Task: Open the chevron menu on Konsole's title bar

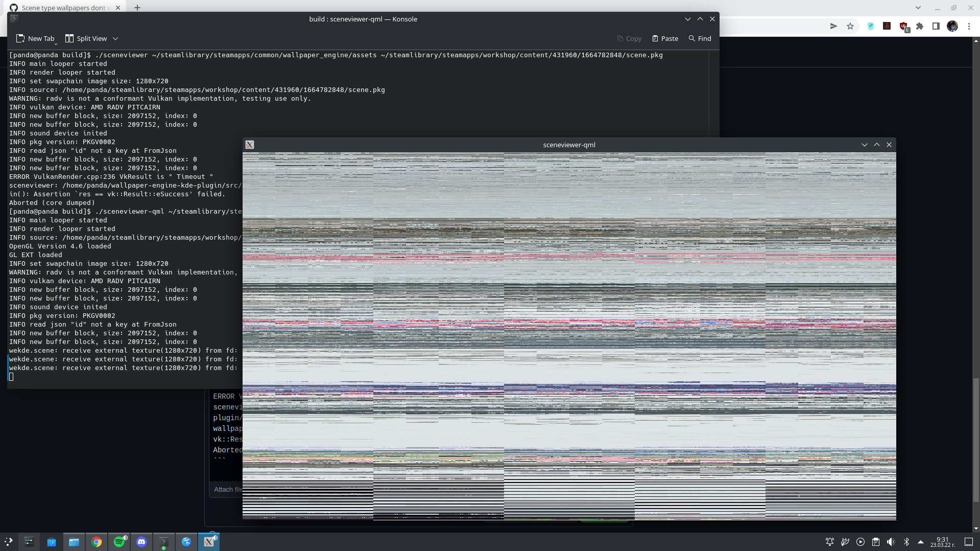Action: pos(688,19)
